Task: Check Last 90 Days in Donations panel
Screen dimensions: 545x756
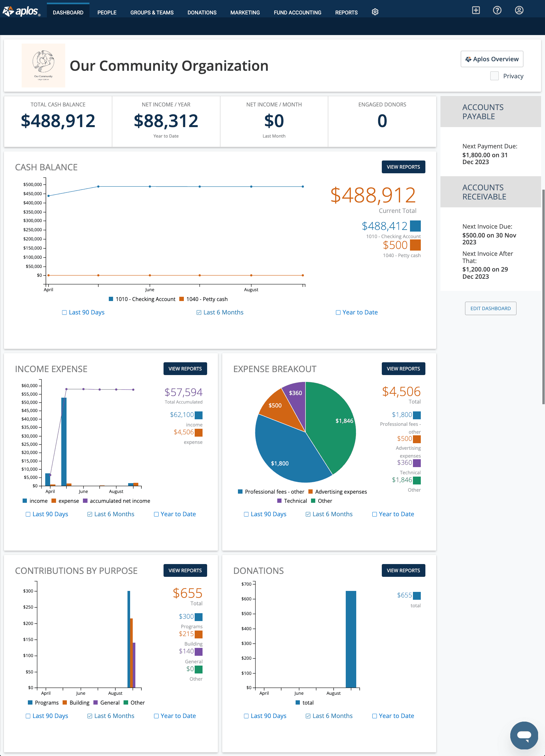Action: point(246,716)
